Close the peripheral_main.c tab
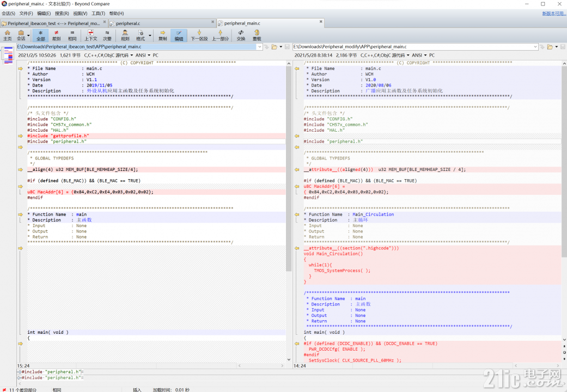This screenshot has height=392, width=567. pos(321,22)
